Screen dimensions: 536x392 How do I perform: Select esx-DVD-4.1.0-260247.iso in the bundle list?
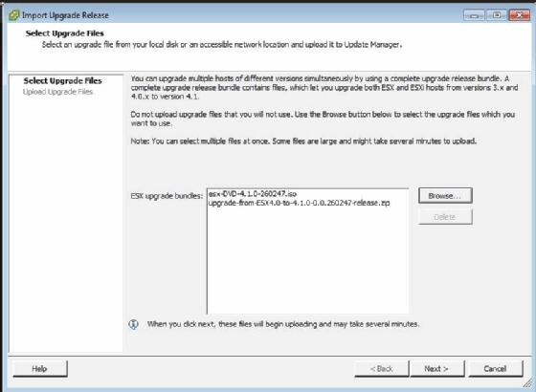coord(253,193)
